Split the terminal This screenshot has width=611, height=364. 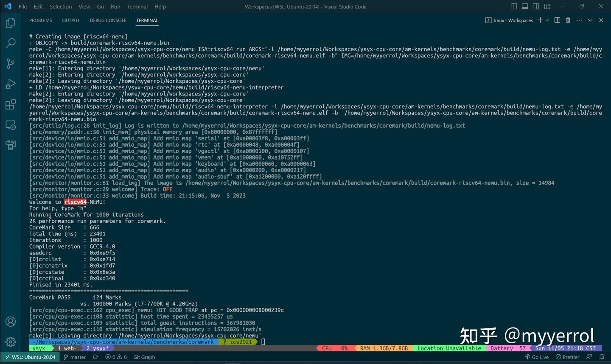(x=557, y=20)
